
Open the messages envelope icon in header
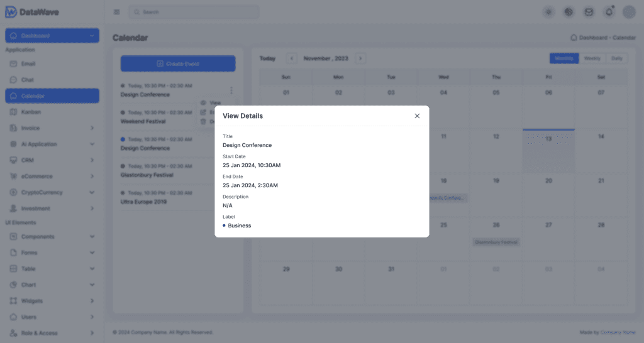click(x=589, y=12)
